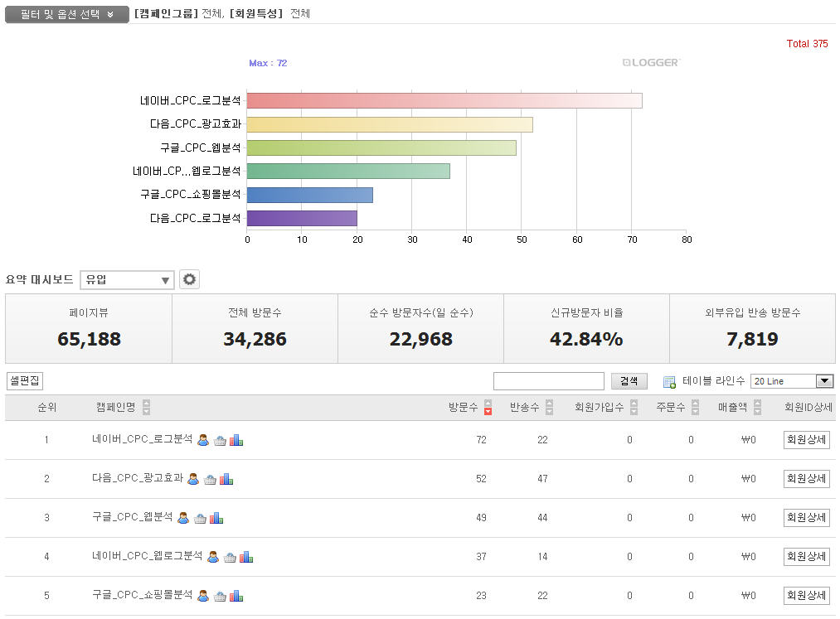Click the dashboard settings gear icon
This screenshot has width=840, height=619.
190,280
